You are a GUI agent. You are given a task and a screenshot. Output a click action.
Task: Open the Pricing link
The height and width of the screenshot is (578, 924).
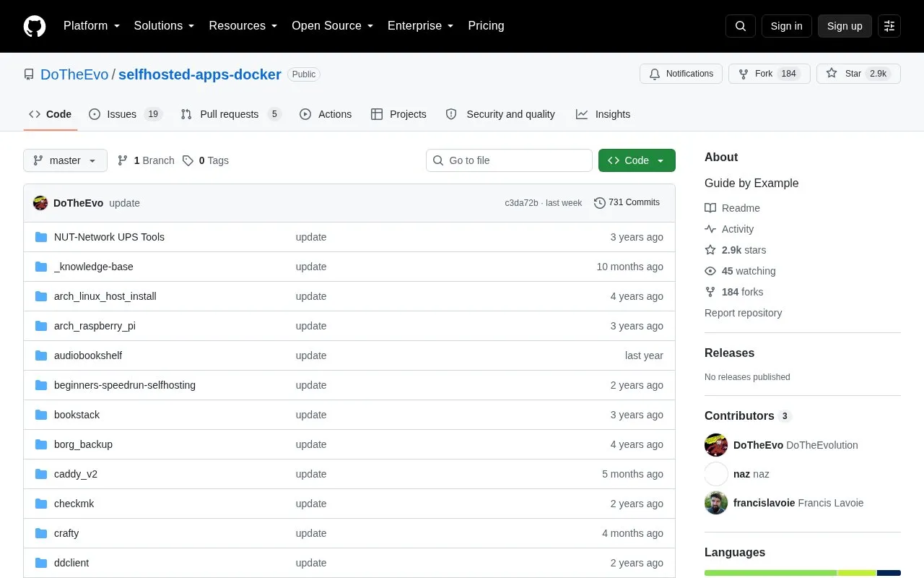click(x=486, y=26)
